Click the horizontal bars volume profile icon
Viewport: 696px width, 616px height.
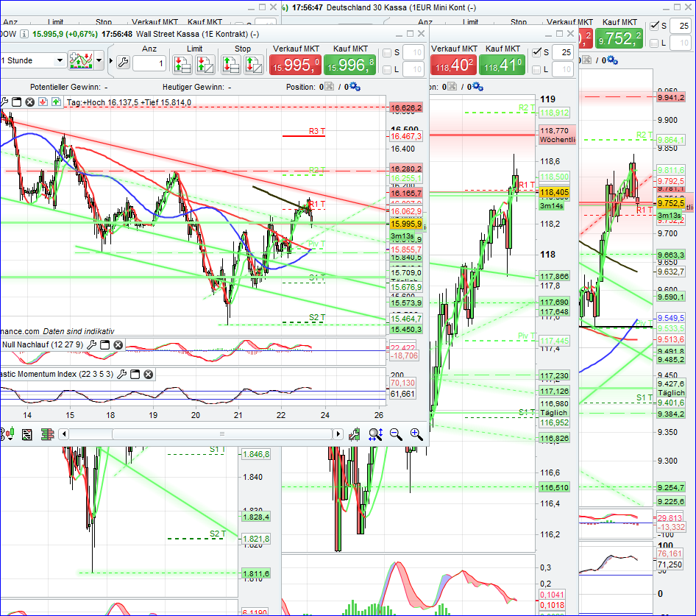(x=47, y=434)
